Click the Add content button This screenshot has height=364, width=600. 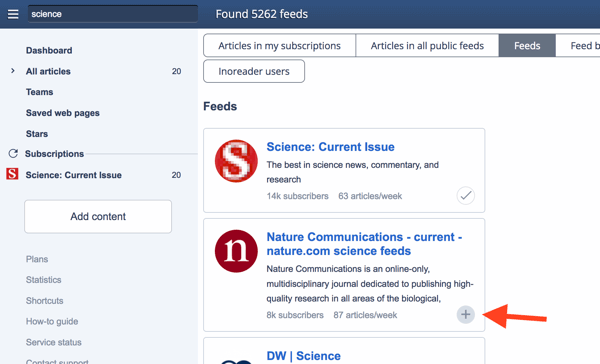tap(98, 216)
